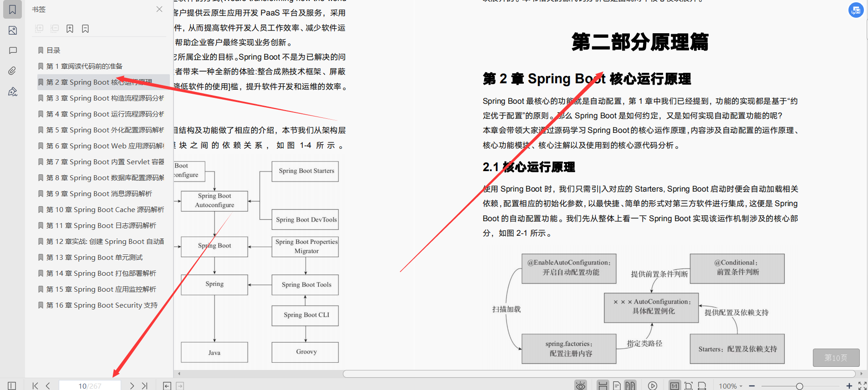
Task: Click the Starters: 配置及依赖支持 diagram box
Action: tap(737, 349)
